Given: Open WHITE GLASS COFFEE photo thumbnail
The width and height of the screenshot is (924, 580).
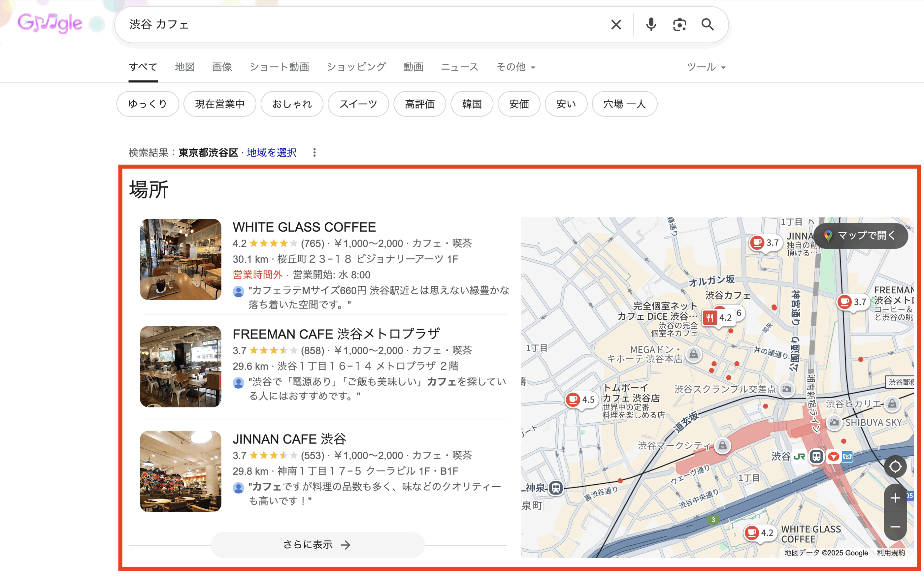Looking at the screenshot, I should tap(180, 259).
